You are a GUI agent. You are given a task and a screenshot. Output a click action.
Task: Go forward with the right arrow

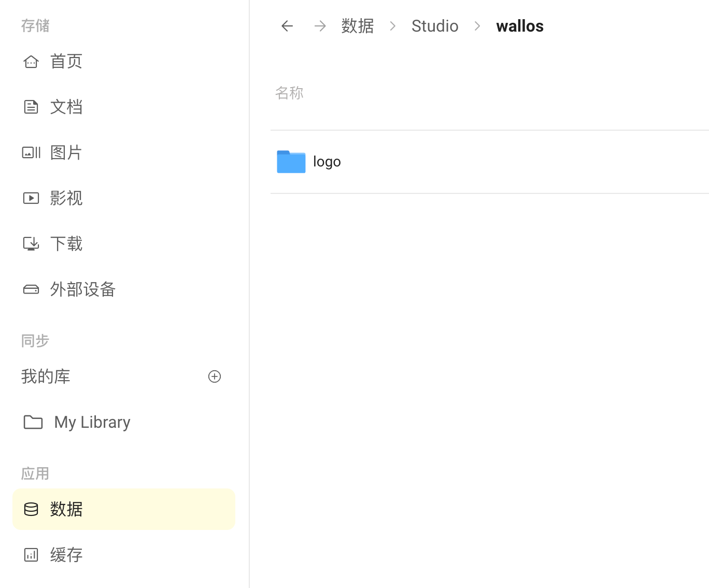[320, 26]
